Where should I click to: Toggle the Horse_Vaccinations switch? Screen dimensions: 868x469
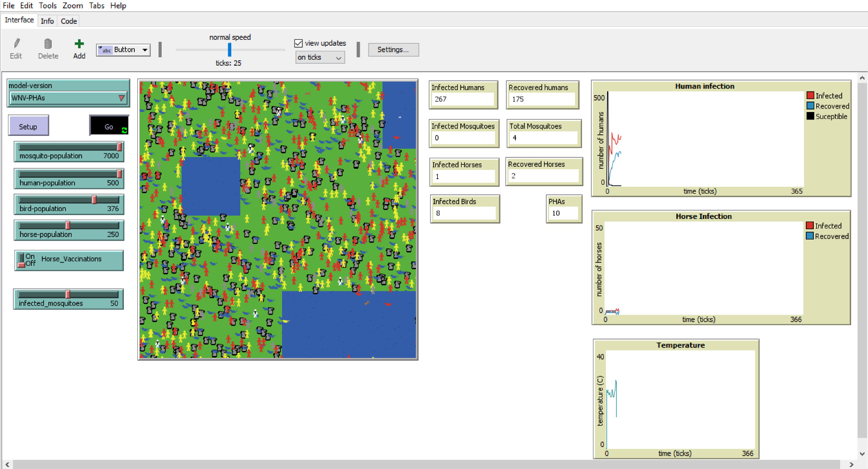(21, 259)
